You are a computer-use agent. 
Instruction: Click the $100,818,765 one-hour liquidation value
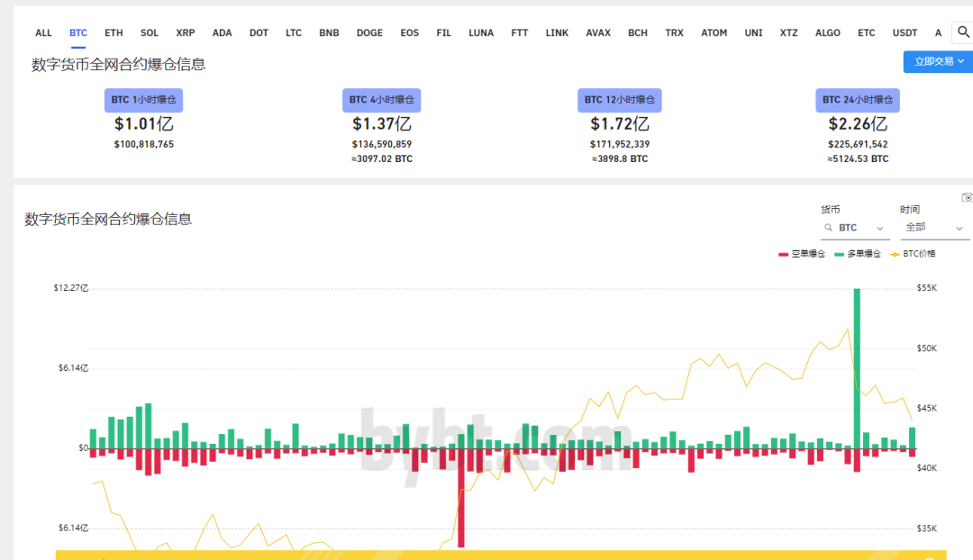[x=143, y=144]
